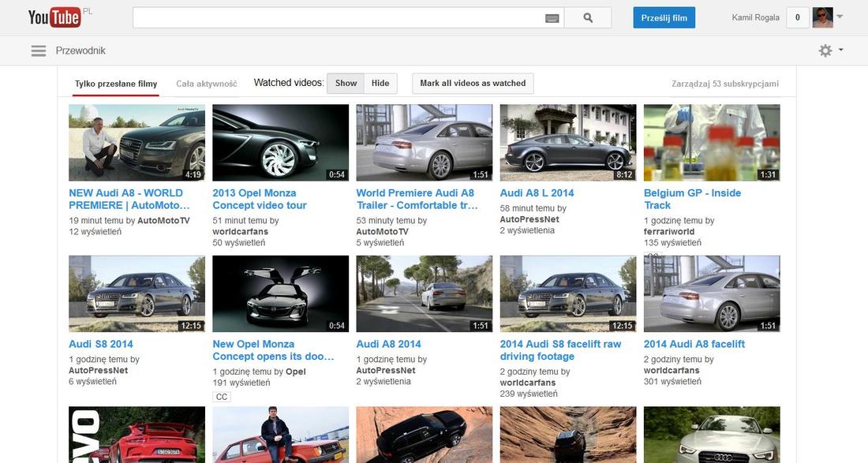Open worldcarfans channel under 2013 Opel Monza
Image resolution: width=868 pixels, height=463 pixels.
240,232
